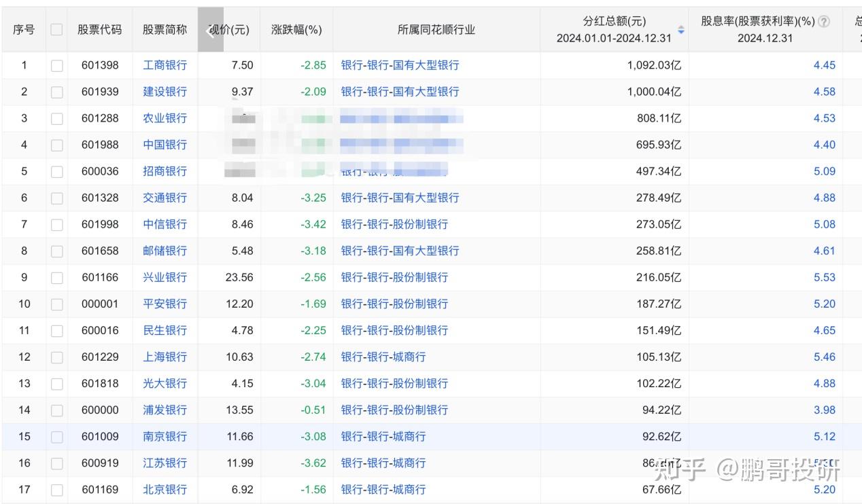Sort 分红总额 ascending with the up arrow

click(x=681, y=26)
